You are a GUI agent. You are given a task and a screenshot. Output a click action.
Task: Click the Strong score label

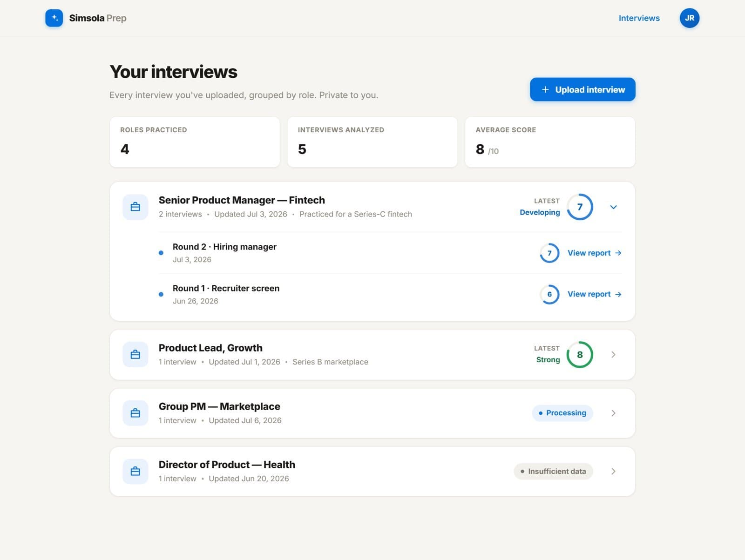[x=548, y=360]
